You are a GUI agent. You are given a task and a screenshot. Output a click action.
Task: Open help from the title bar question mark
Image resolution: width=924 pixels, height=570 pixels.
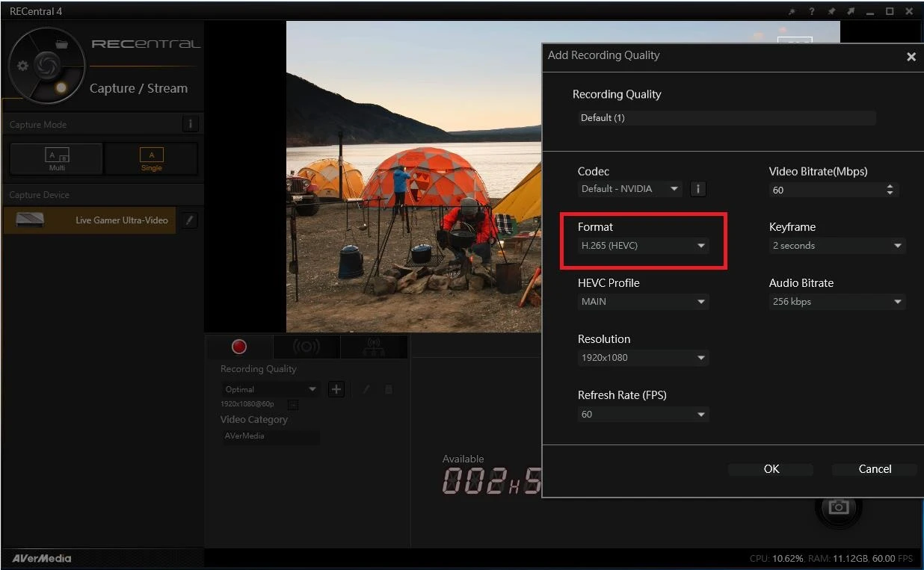[812, 11]
